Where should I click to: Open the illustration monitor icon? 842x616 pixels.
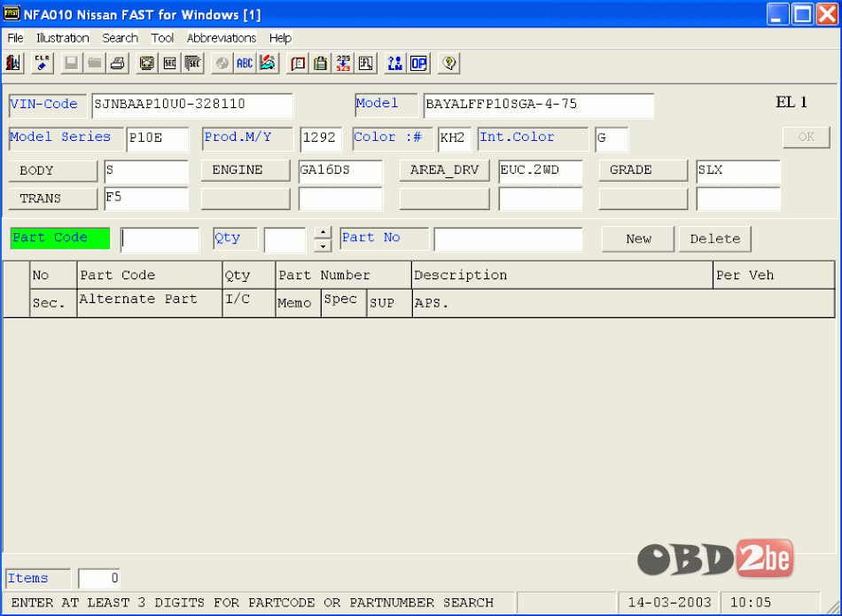tap(146, 63)
